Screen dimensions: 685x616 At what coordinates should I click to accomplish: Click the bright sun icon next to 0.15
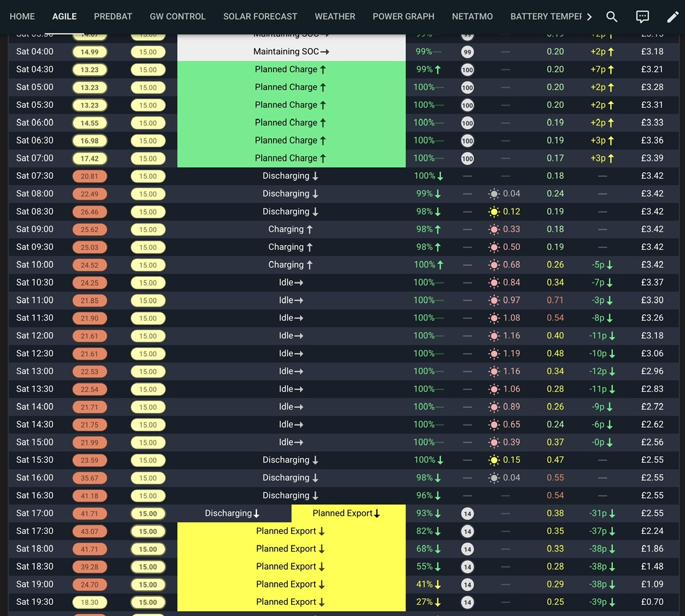coord(494,460)
